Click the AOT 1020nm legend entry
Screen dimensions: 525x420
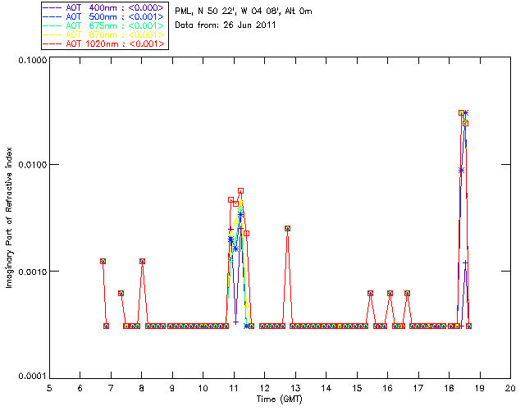click(x=104, y=43)
